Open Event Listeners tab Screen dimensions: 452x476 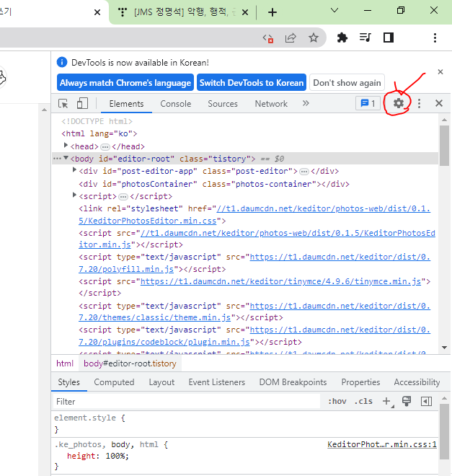(216, 382)
